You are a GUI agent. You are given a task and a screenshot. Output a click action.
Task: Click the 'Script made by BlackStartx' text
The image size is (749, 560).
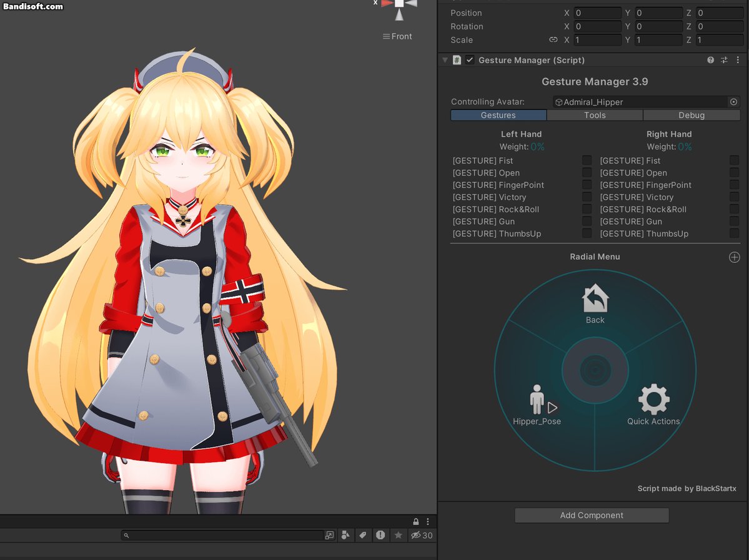[687, 488]
